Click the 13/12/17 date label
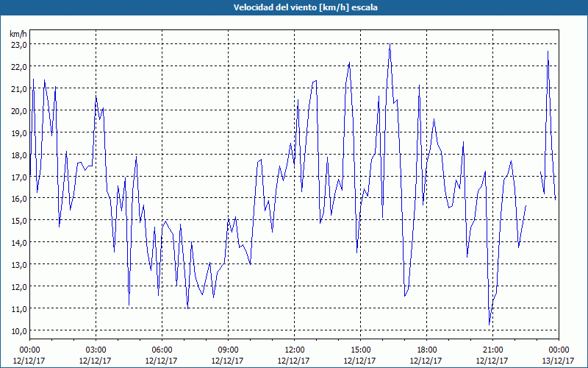The width and height of the screenshot is (588, 368). [559, 361]
